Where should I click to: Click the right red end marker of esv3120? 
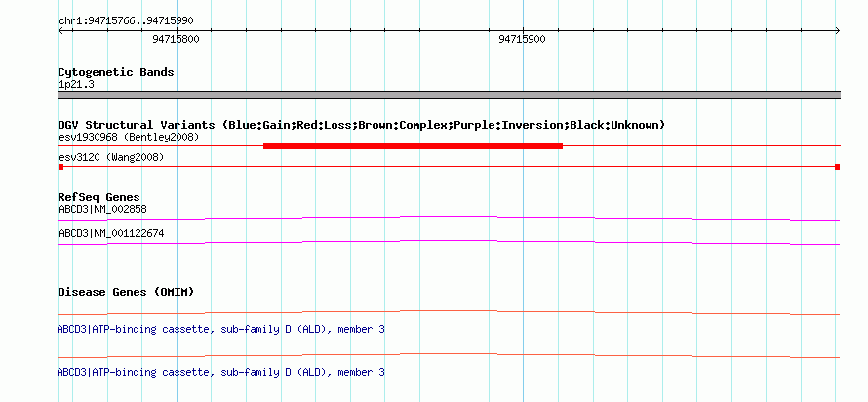click(838, 167)
